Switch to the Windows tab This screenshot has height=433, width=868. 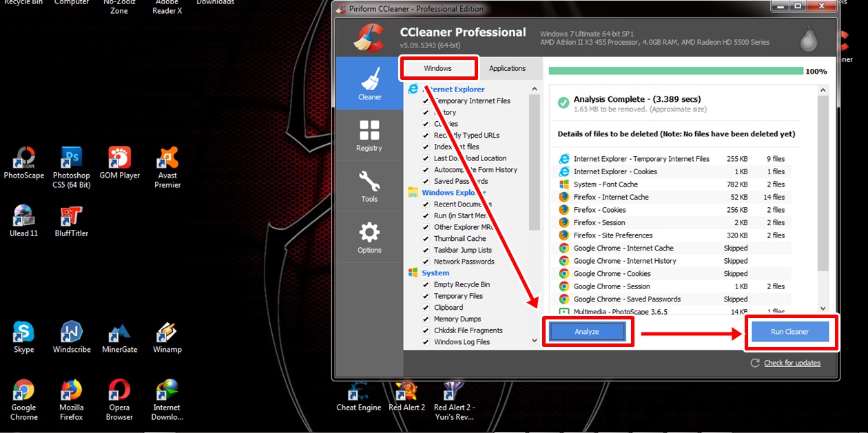tap(438, 68)
